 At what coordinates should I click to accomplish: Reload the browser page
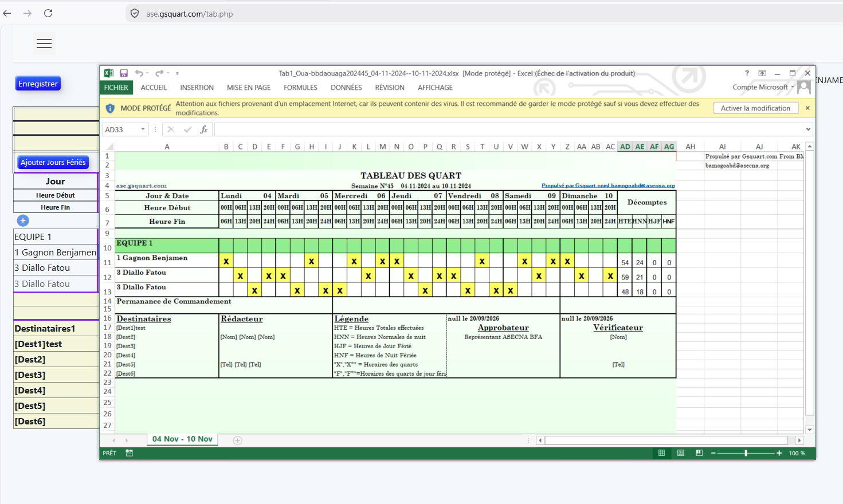(48, 13)
